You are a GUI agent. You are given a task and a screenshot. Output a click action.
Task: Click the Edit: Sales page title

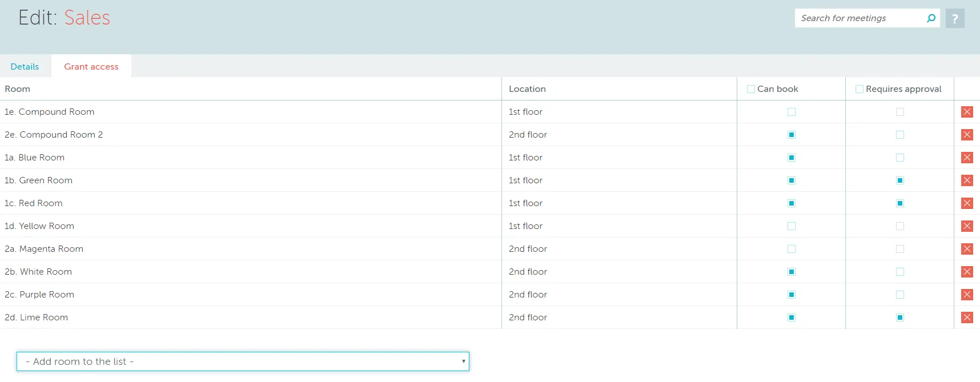click(64, 18)
